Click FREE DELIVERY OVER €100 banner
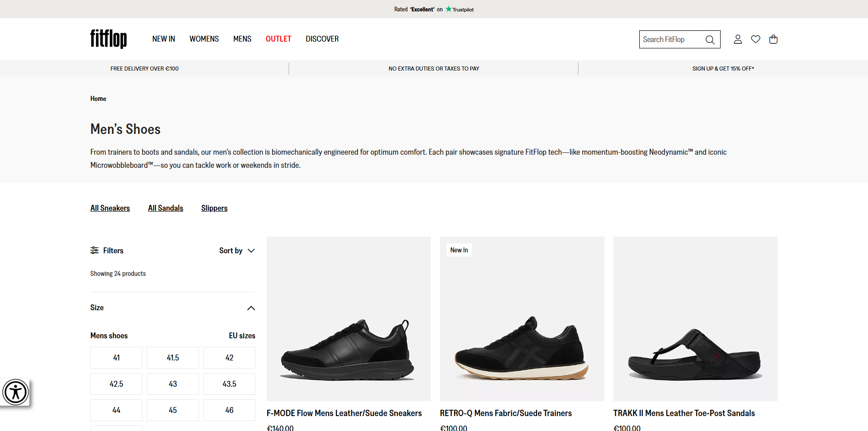Image resolution: width=868 pixels, height=431 pixels. [x=145, y=69]
